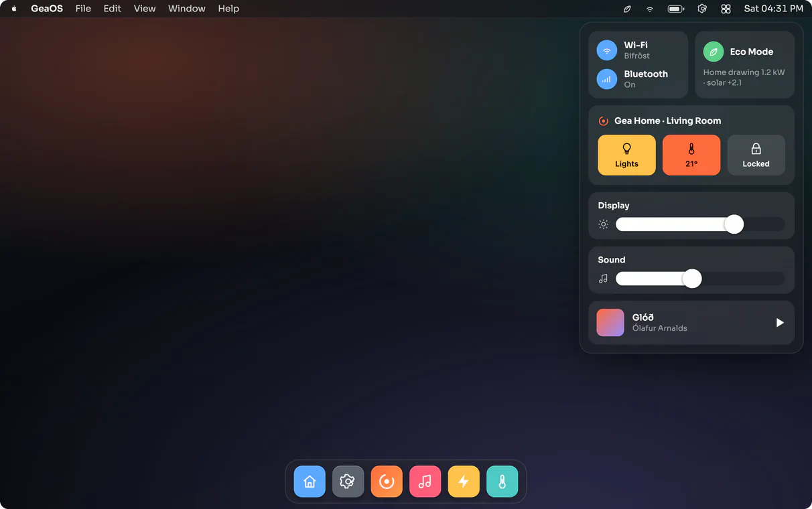Image resolution: width=812 pixels, height=509 pixels.
Task: Click the music note icon under Sound
Action: click(x=603, y=279)
